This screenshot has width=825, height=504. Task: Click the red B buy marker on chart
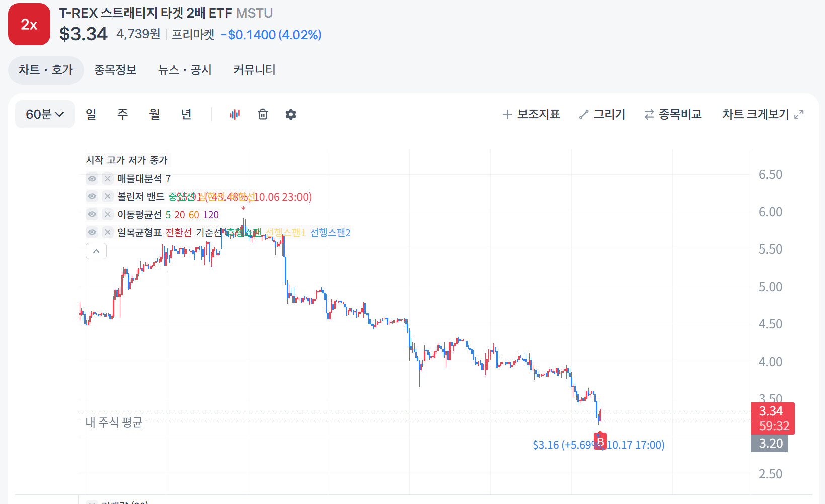[600, 442]
